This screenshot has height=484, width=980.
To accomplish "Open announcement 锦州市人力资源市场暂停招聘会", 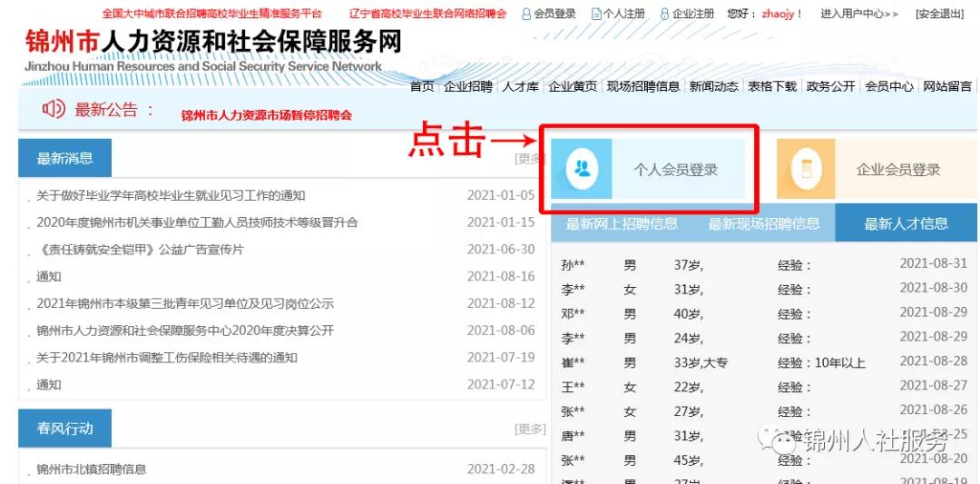I will 267,115.
